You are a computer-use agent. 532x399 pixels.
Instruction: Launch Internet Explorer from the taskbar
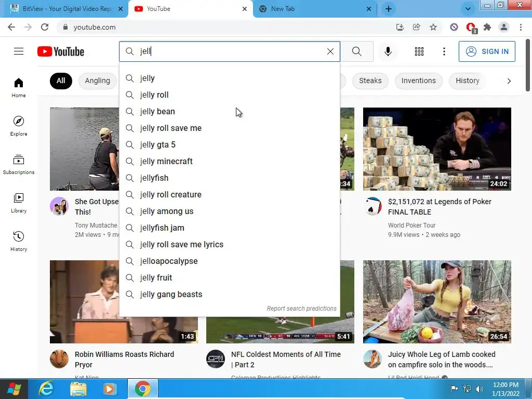46,389
